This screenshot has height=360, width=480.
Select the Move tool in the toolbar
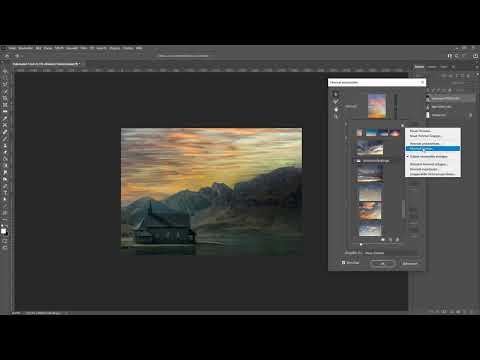tap(5, 71)
